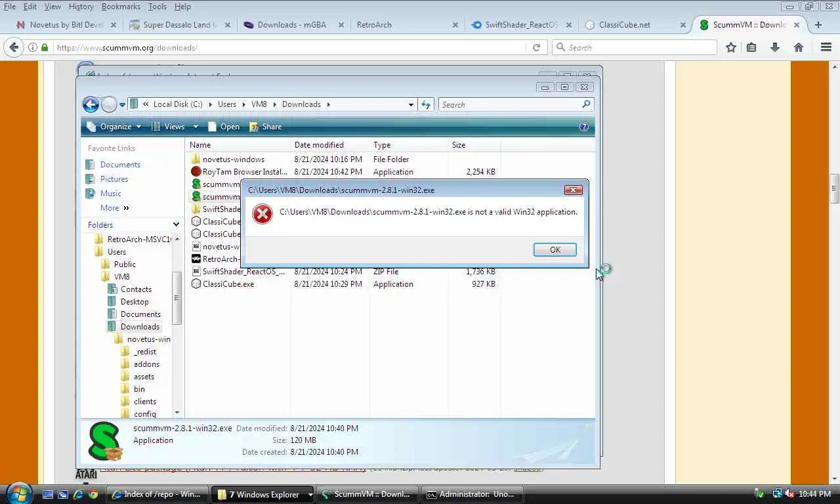Open Music in Favorite Links
This screenshot has width=840, height=504.
tap(111, 194)
